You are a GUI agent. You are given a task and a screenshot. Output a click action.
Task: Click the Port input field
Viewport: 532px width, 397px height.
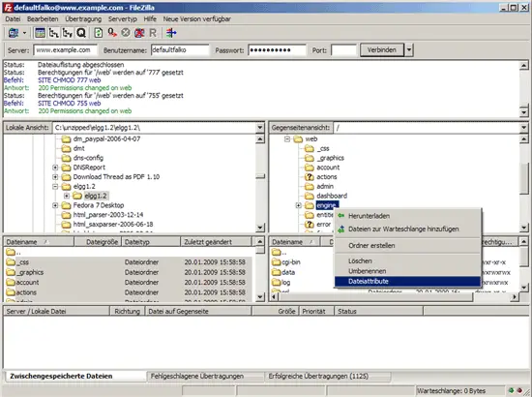pyautogui.click(x=343, y=50)
